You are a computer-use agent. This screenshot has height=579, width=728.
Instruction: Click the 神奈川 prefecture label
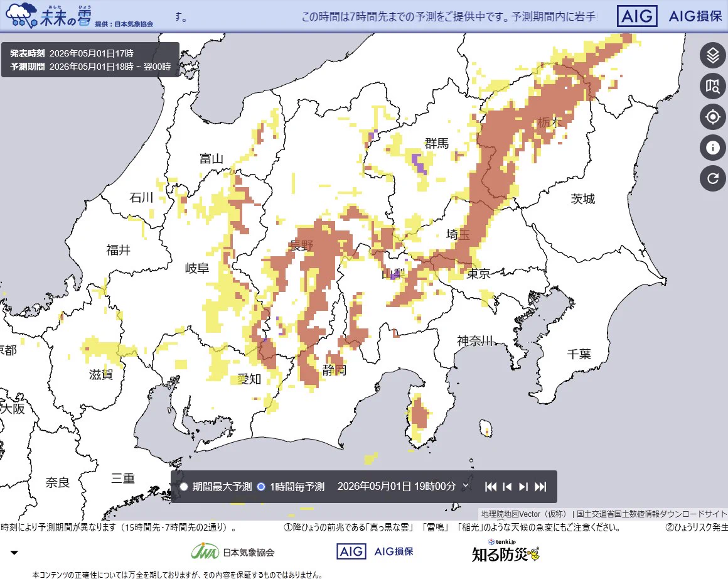[x=475, y=341]
